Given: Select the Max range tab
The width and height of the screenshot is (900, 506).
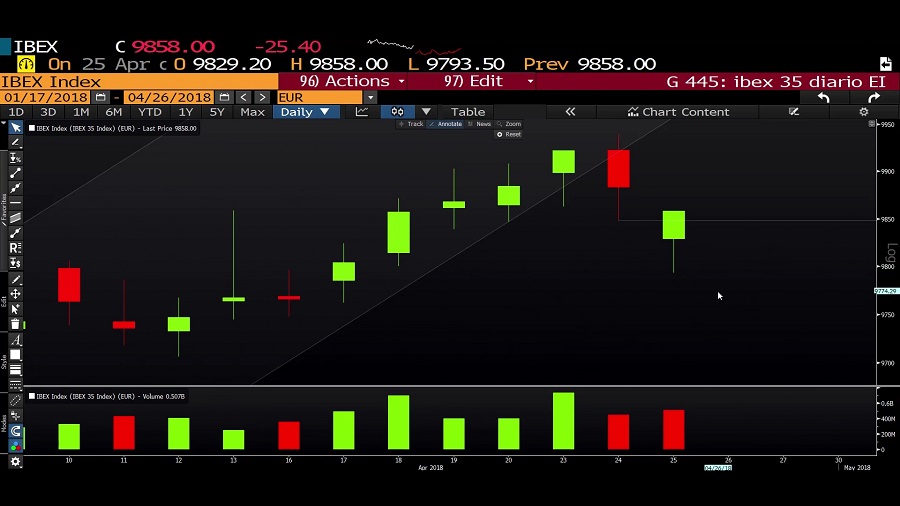Looking at the screenshot, I should click(x=252, y=112).
